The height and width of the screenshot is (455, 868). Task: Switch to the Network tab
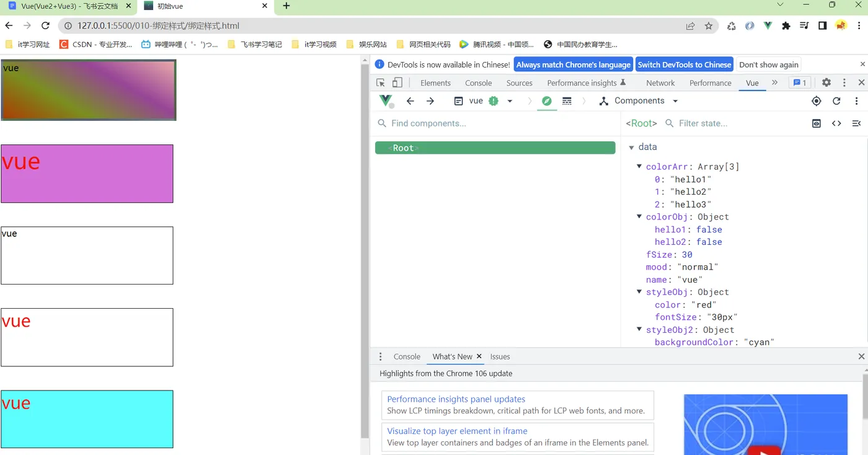click(x=660, y=82)
